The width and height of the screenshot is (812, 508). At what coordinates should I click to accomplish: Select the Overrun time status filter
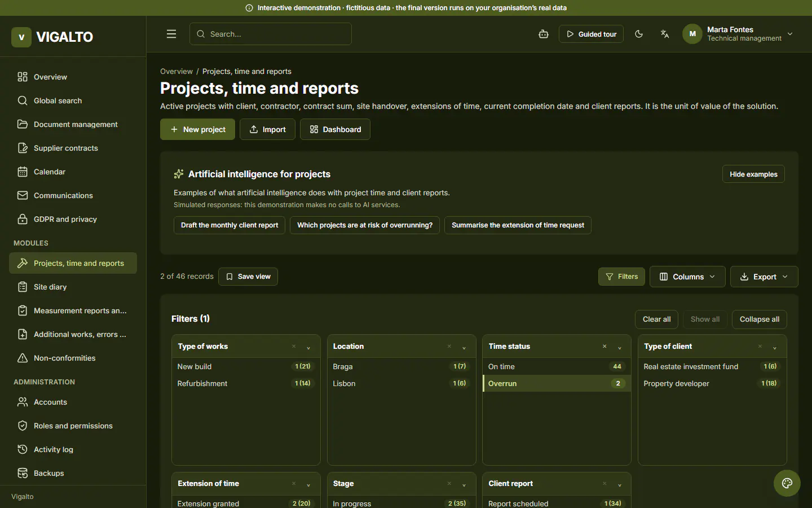[557, 383]
